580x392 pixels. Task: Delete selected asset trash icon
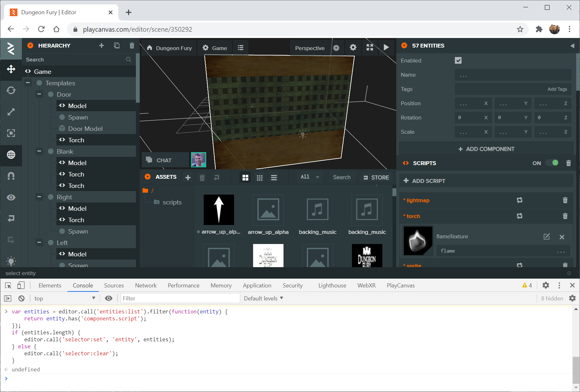point(202,177)
